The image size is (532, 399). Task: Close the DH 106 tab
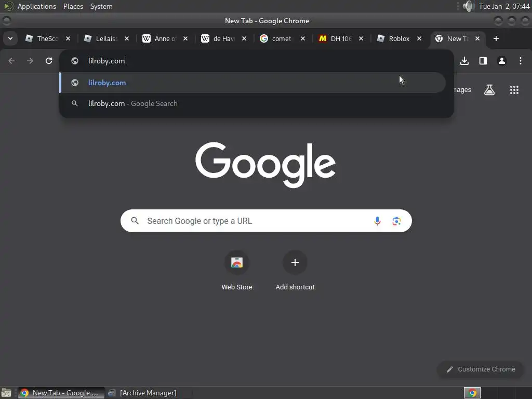click(361, 38)
